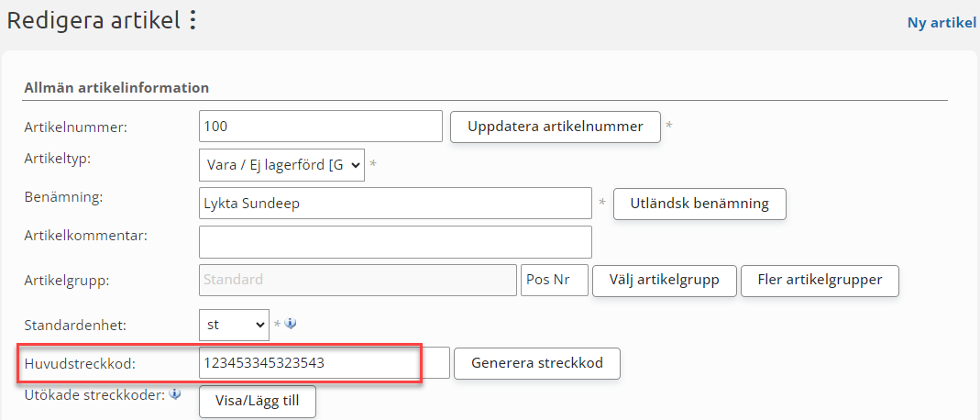Open Fler artikelgrupper
The height and width of the screenshot is (420, 980).
coord(820,280)
